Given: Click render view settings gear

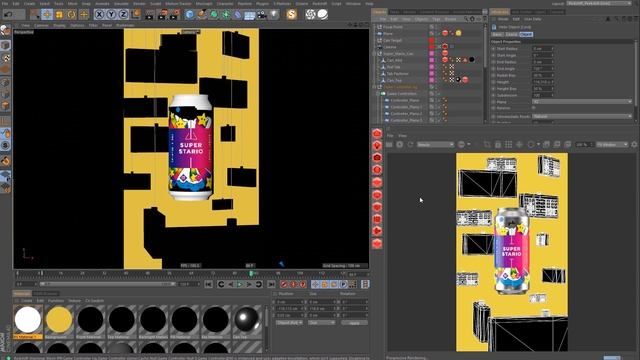Looking at the screenshot, I should (634, 144).
